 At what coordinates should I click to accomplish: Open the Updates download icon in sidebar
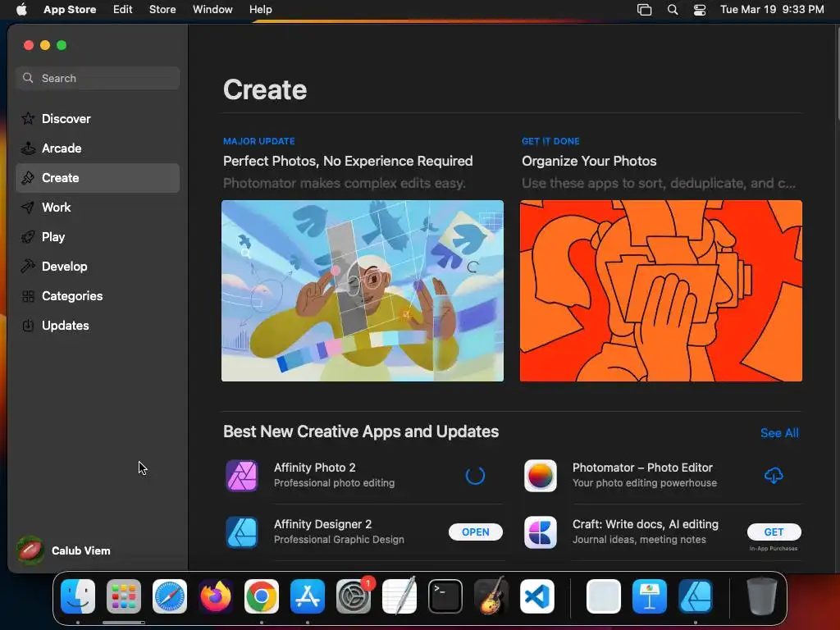28,325
